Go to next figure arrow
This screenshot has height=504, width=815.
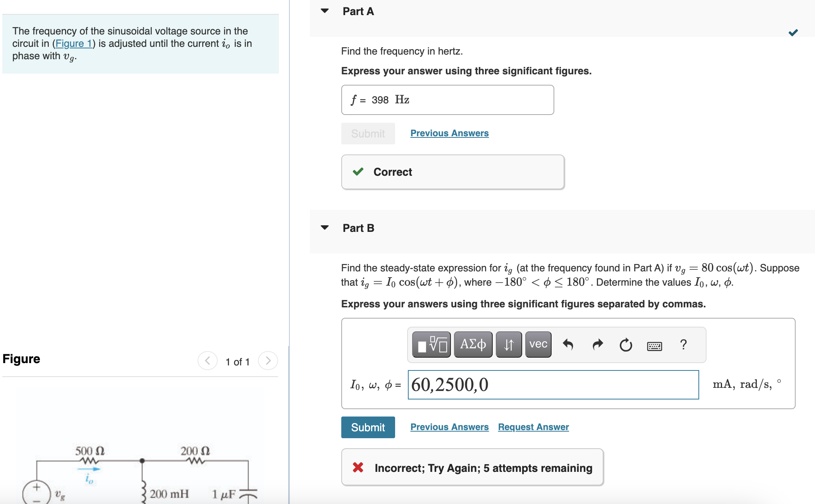coord(268,361)
